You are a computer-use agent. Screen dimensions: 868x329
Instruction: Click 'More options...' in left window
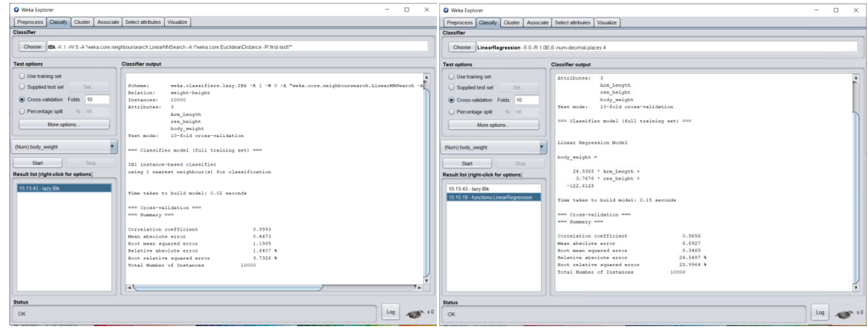coord(64,124)
